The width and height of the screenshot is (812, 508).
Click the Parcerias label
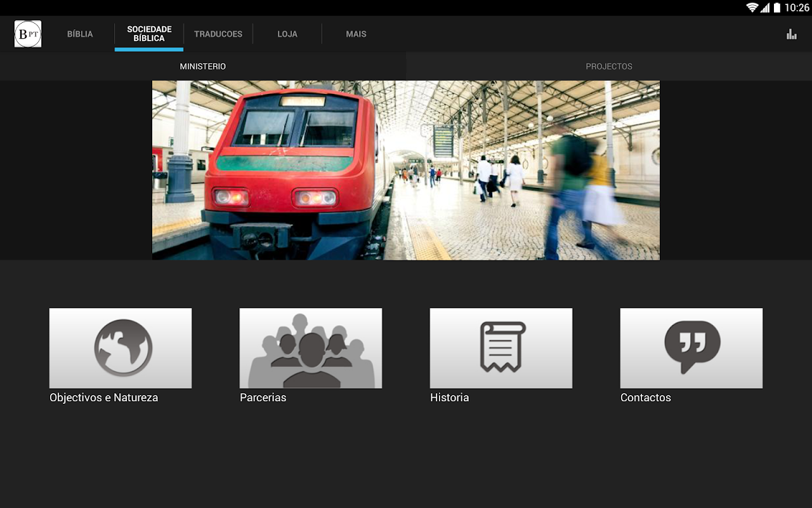[263, 398]
